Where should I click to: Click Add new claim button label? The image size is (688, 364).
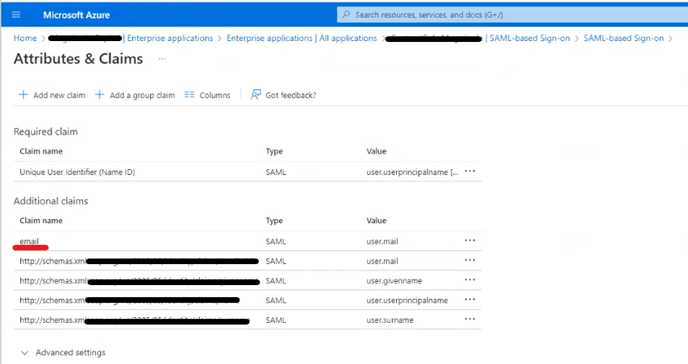(x=59, y=95)
